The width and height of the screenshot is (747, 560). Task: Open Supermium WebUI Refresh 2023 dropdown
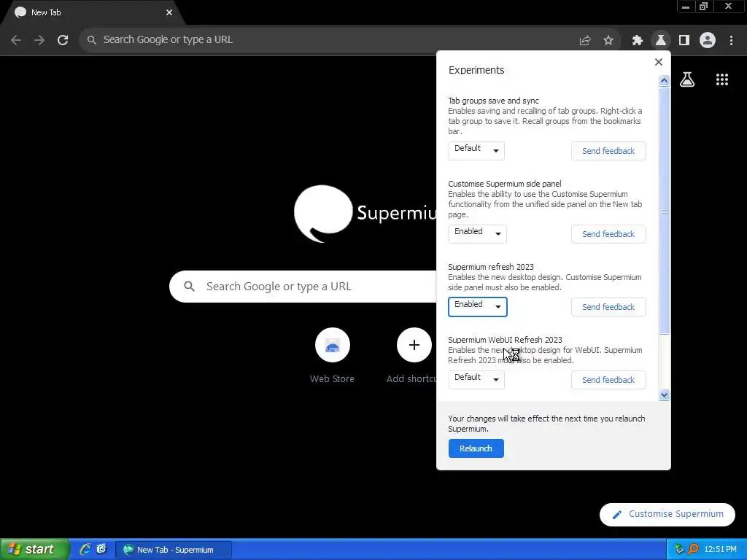coord(476,379)
